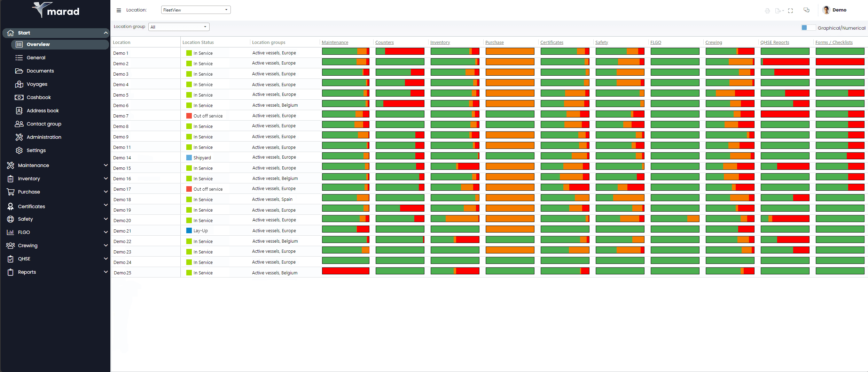Click the Maintenance wrench icon
The width and height of the screenshot is (868, 372).
(10, 165)
